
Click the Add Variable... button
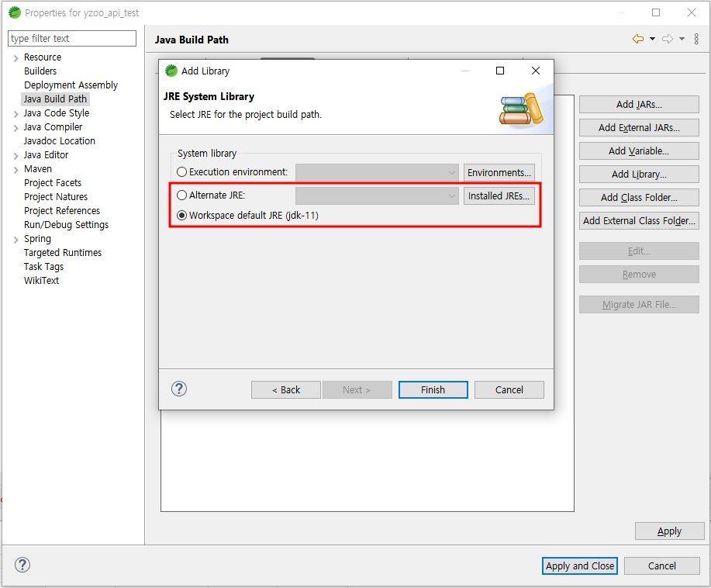click(639, 150)
